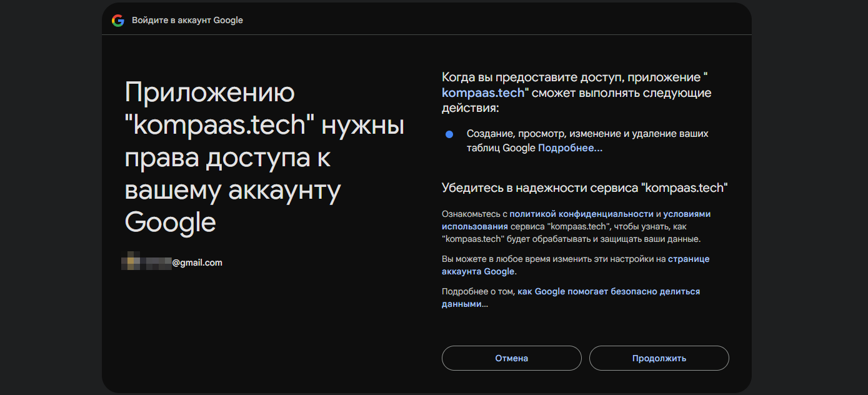Open the условиями использования link
The width and height of the screenshot is (868, 395).
pyautogui.click(x=576, y=220)
